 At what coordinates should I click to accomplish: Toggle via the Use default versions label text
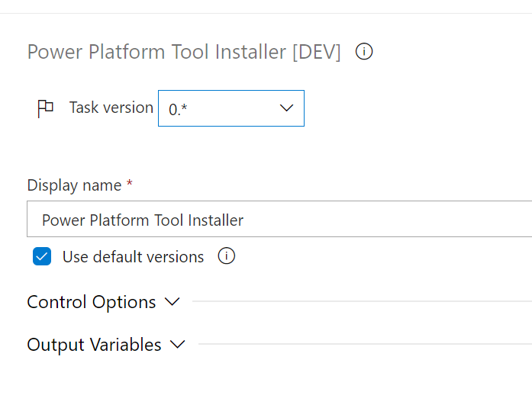[133, 257]
